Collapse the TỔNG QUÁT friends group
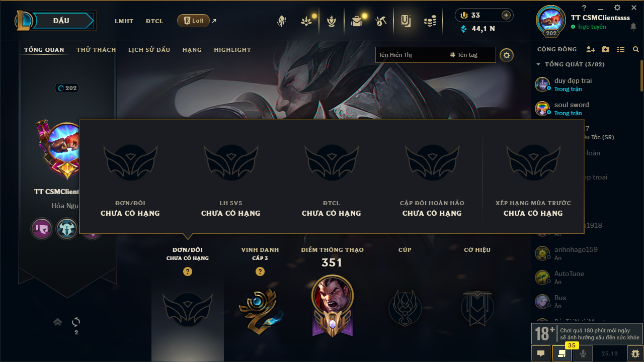This screenshot has width=644, height=362. click(538, 64)
